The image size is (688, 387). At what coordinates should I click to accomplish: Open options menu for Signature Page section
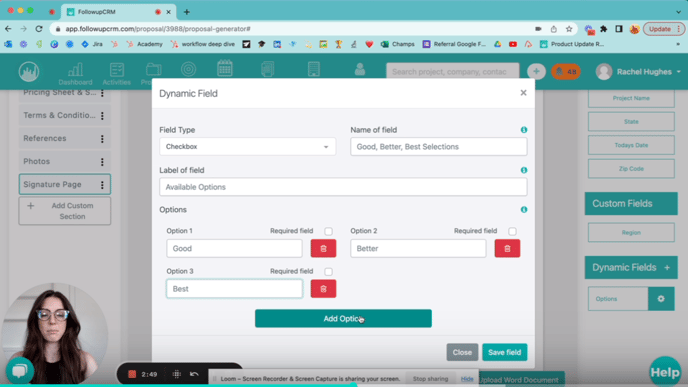(102, 185)
